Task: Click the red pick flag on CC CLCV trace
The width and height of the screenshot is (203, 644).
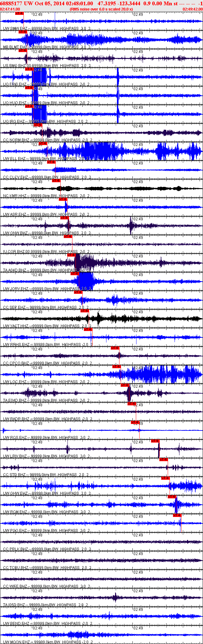Action: tap(51, 162)
